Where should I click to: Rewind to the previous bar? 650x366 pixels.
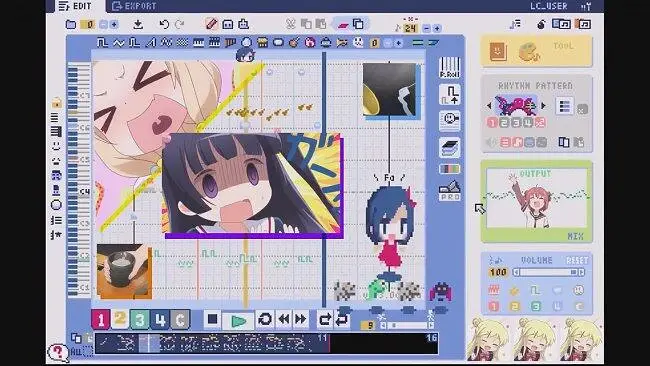(x=284, y=319)
